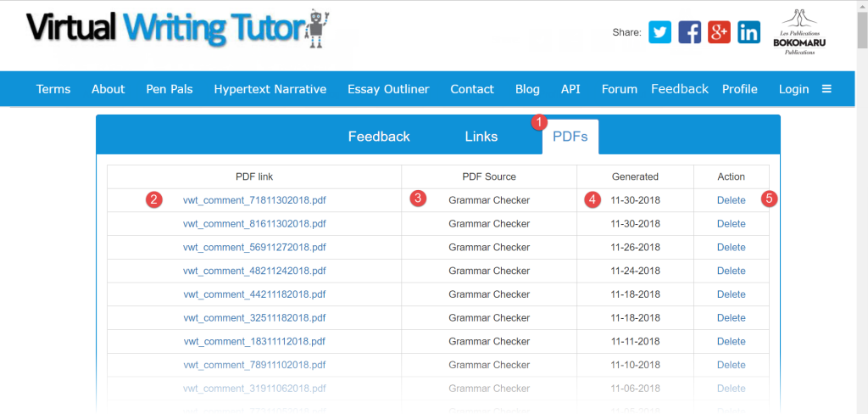Switch to the Links tab
Screen dimensions: 868x414
[x=481, y=137]
